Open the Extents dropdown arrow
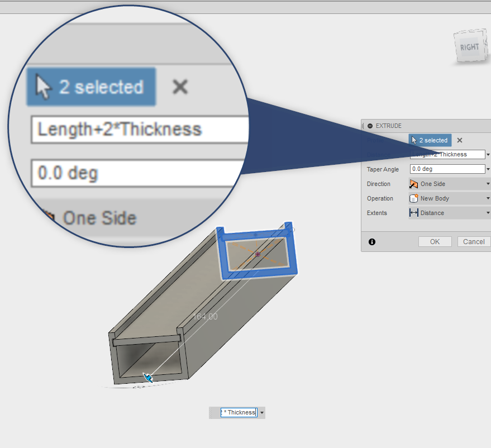 coord(488,213)
